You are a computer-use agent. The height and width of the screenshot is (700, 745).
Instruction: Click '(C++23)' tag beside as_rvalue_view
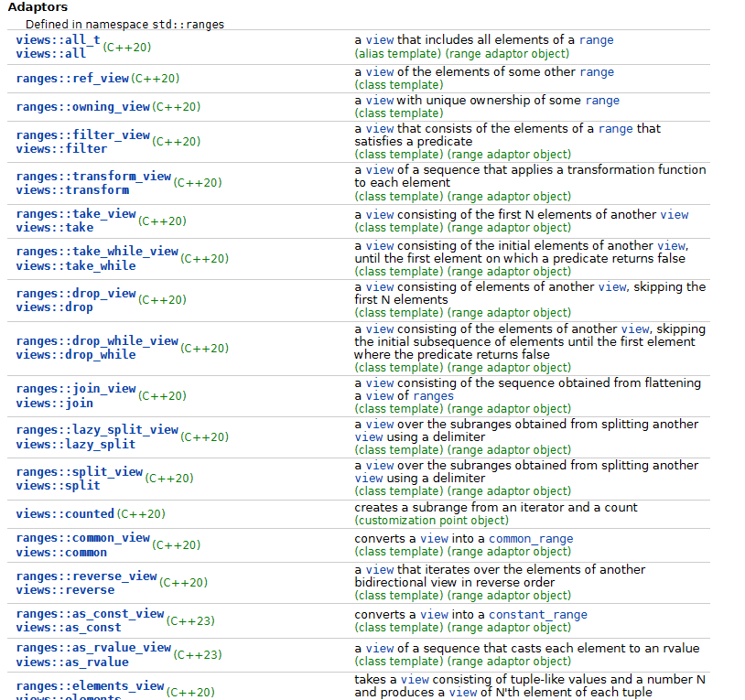[x=198, y=655]
